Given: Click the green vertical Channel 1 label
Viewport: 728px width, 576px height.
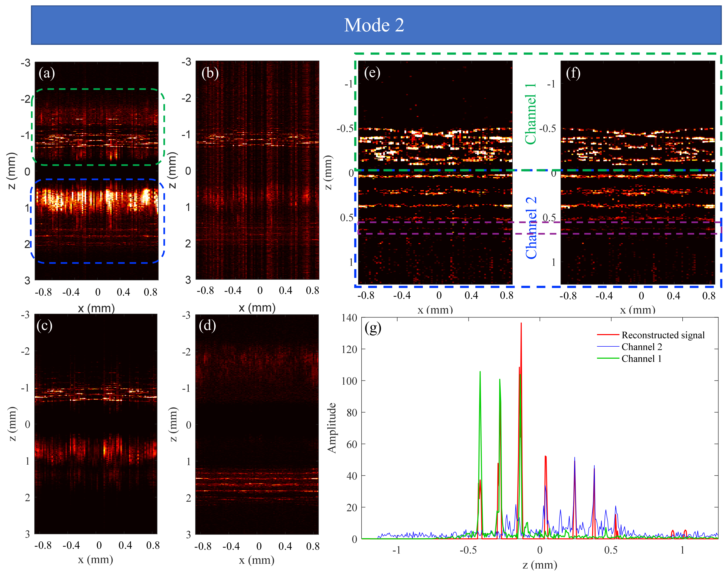Looking at the screenshot, I should click(530, 114).
